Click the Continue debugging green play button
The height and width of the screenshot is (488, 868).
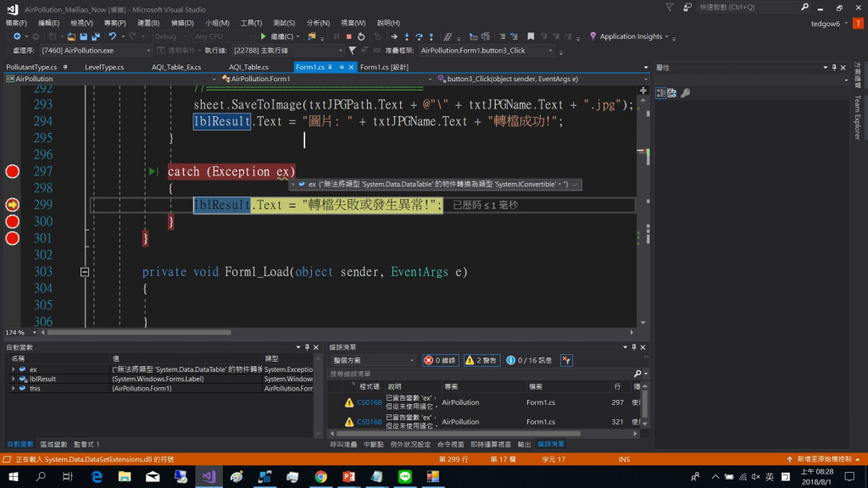pos(263,36)
